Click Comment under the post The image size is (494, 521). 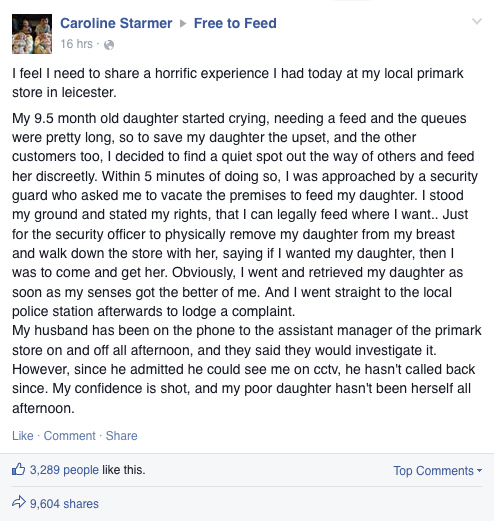[70, 436]
